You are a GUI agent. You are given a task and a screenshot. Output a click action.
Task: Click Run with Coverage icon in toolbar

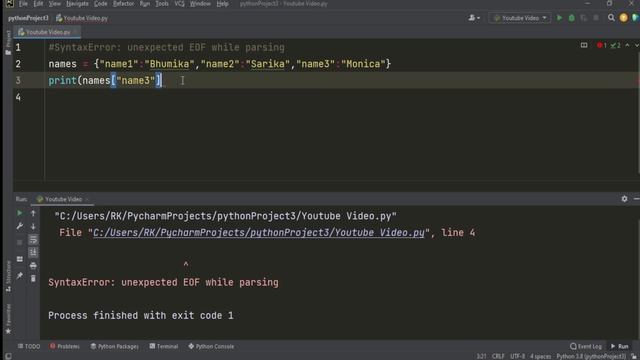click(x=584, y=18)
